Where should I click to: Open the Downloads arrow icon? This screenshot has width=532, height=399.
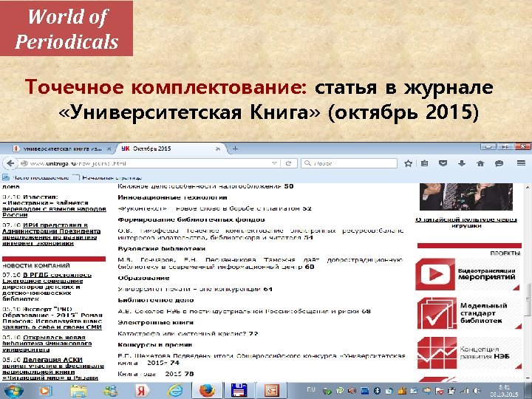(462, 163)
